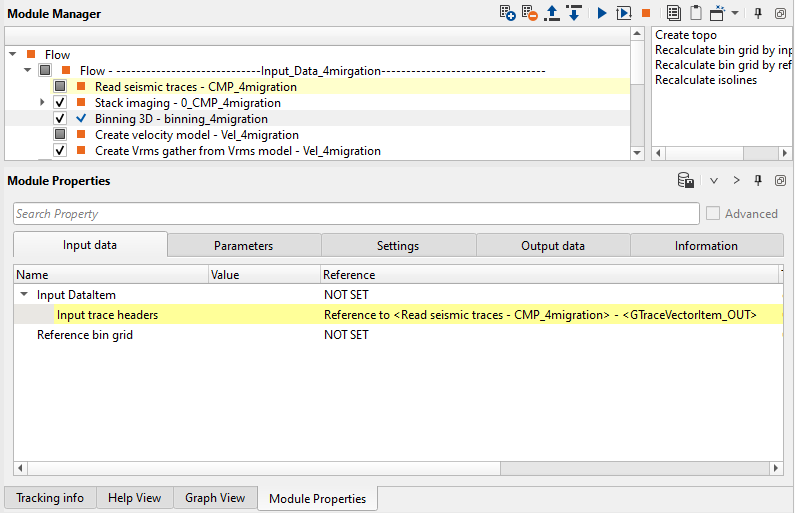The height and width of the screenshot is (513, 795).
Task: Open the Graph View tab
Action: pyautogui.click(x=214, y=498)
